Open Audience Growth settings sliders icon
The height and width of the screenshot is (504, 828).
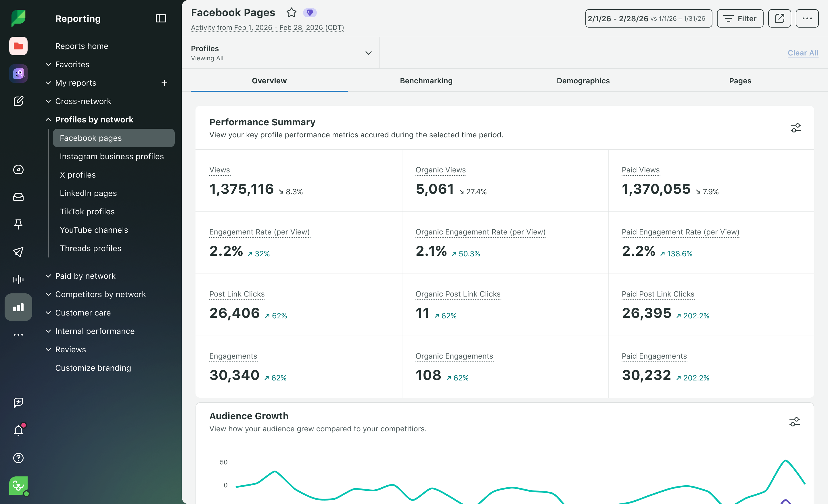[x=794, y=422]
